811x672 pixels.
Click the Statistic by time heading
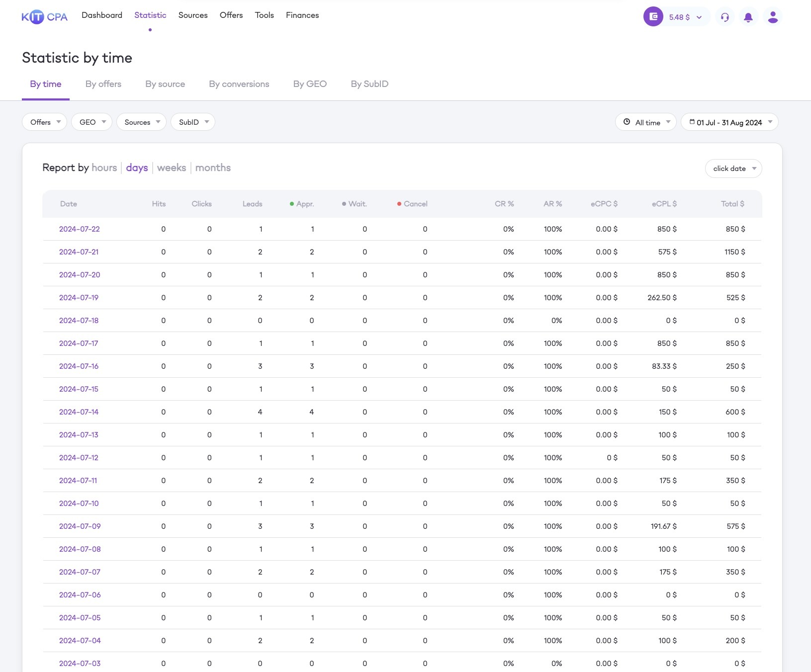(77, 58)
